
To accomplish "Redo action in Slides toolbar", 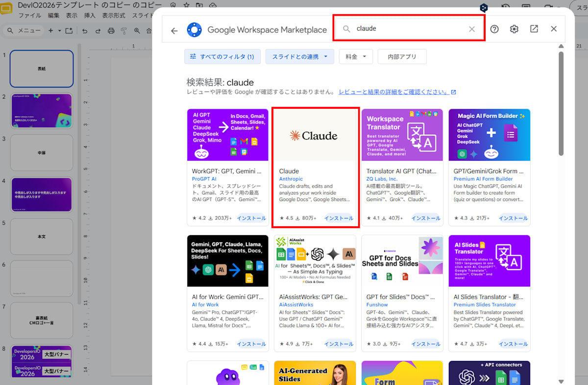I will [x=98, y=31].
